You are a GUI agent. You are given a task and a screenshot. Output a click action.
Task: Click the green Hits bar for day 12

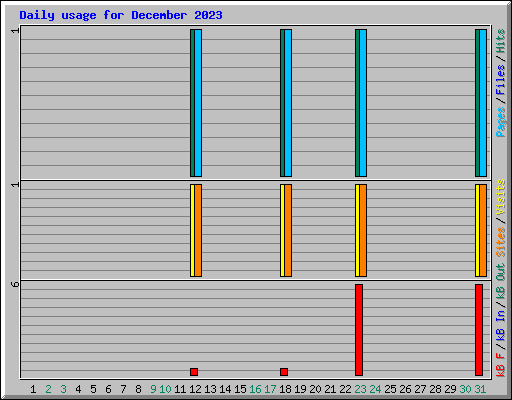tap(192, 103)
